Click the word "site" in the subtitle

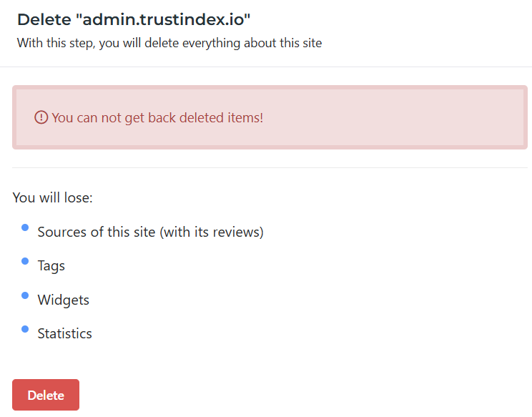click(310, 43)
